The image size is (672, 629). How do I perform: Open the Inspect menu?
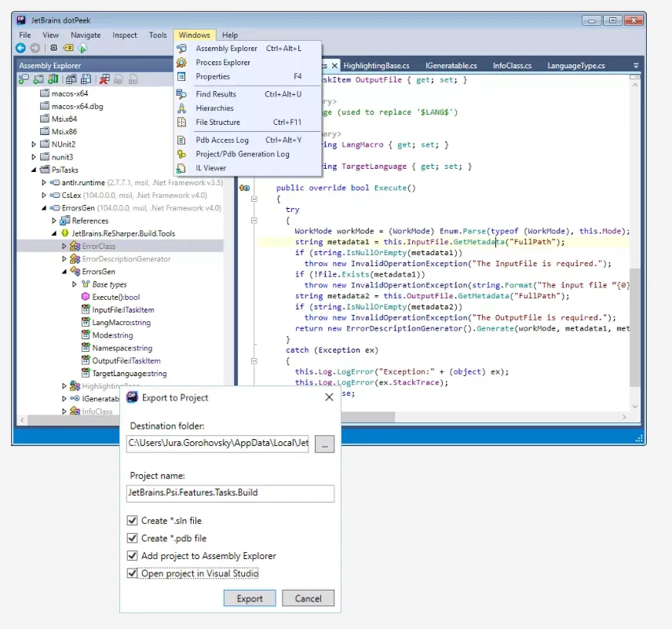tap(125, 35)
